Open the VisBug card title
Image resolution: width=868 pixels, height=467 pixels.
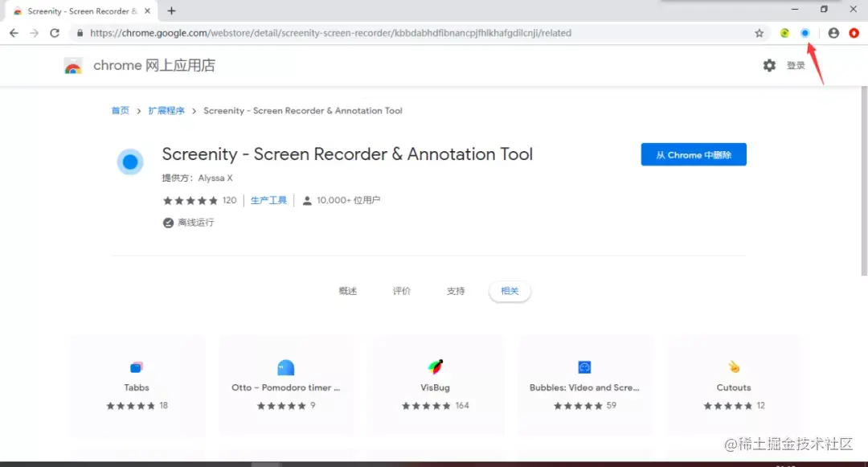coord(435,388)
